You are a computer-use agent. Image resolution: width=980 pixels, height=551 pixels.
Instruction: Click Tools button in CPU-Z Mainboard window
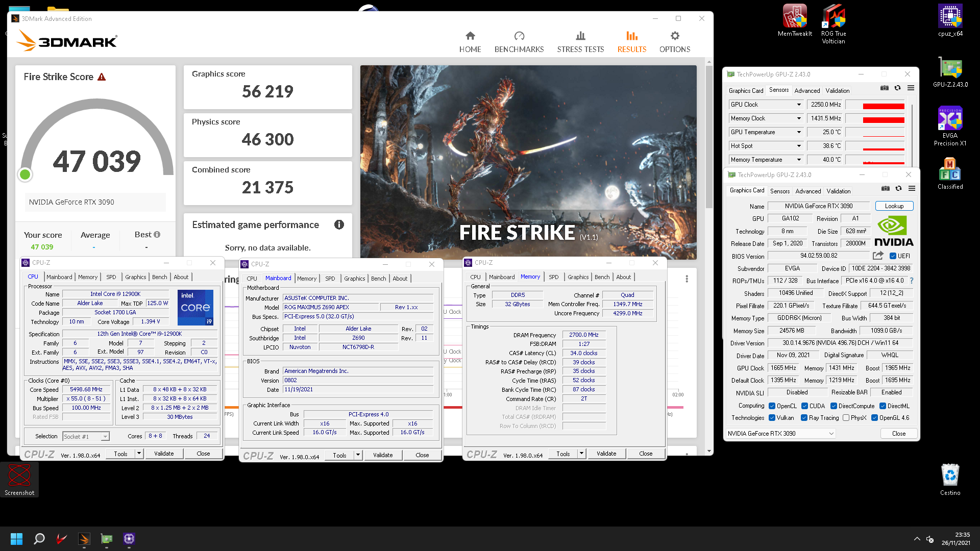[x=339, y=455]
